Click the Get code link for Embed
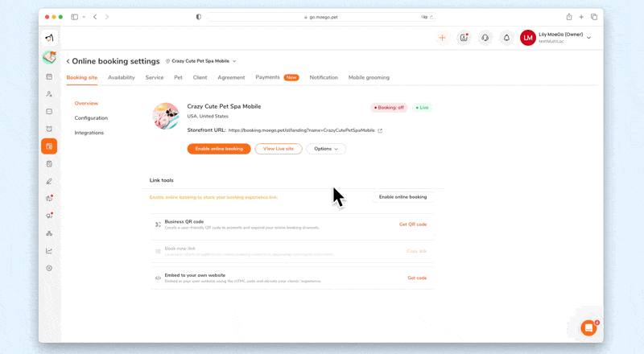 tap(417, 278)
